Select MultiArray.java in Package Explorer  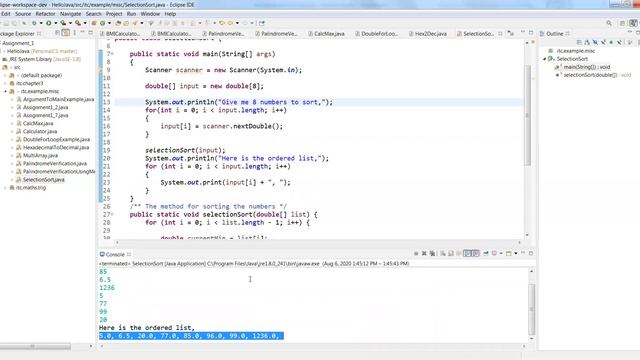[x=40, y=156]
